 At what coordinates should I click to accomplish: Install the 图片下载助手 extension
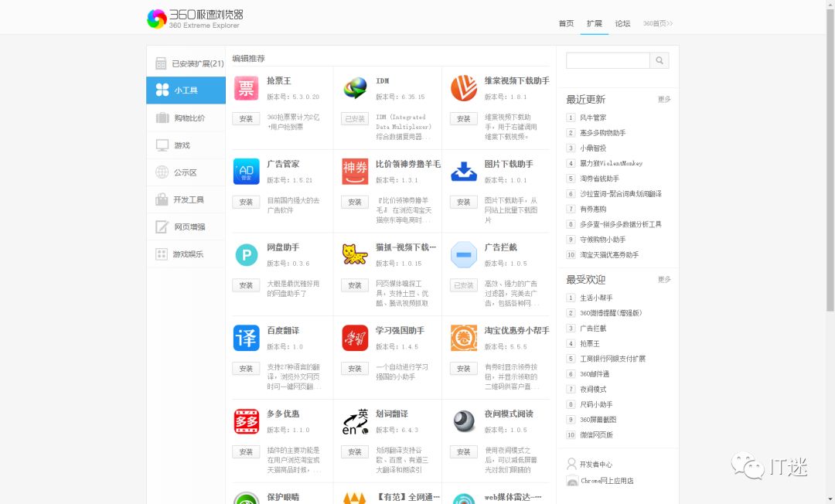pyautogui.click(x=464, y=203)
